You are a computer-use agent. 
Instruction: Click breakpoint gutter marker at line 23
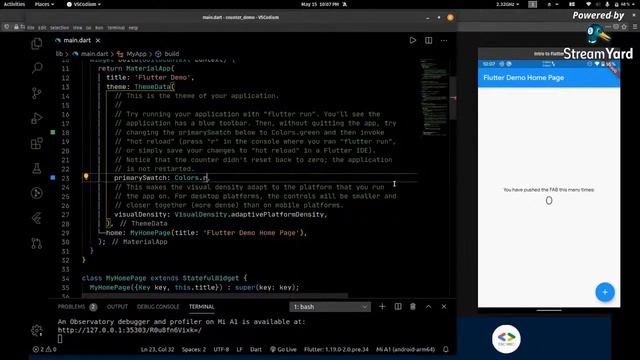click(x=53, y=178)
